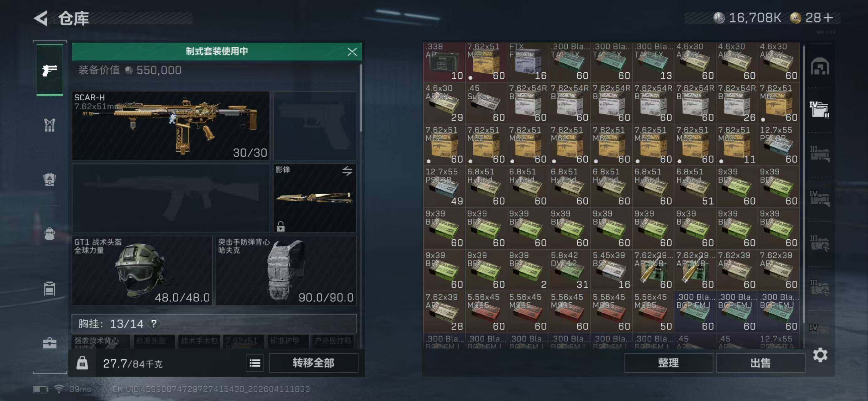The width and height of the screenshot is (868, 401).
Task: Switch to the first III storage box tab
Action: coord(820,154)
